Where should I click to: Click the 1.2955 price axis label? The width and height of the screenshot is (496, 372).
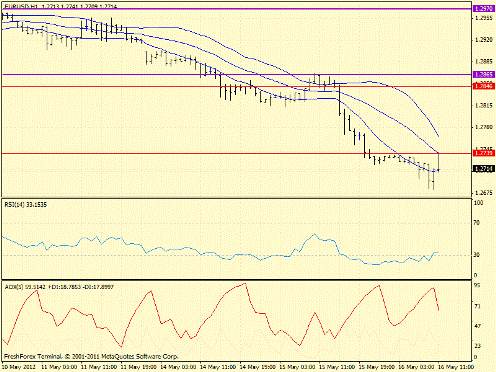tap(484, 18)
